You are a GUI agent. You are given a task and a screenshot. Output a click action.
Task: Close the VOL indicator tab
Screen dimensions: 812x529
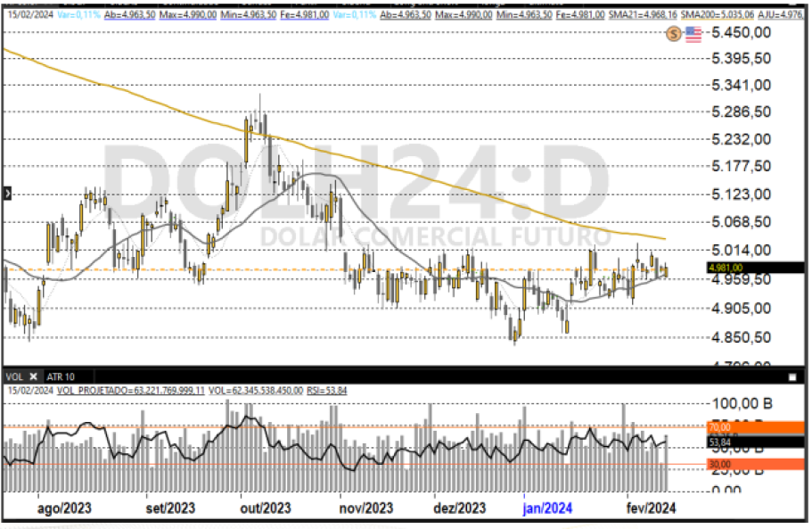coord(34,376)
